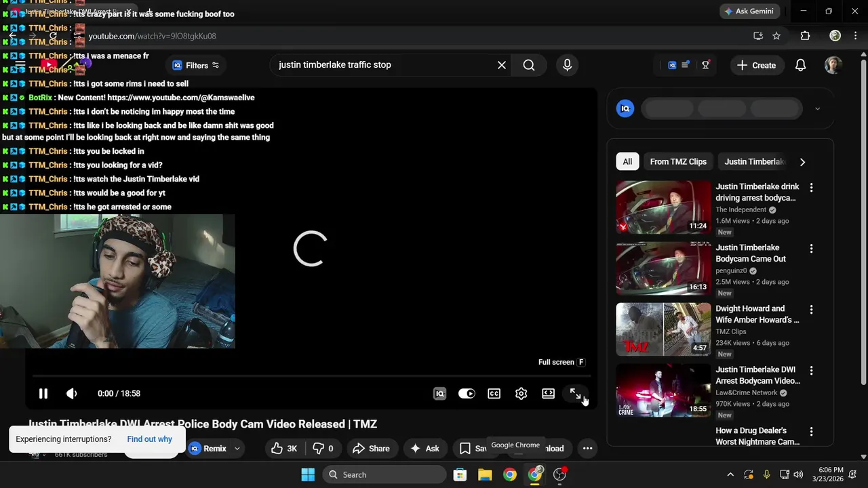Open the vidIQ toolbar icon near Create
This screenshot has height=488, width=868.
pos(672,65)
